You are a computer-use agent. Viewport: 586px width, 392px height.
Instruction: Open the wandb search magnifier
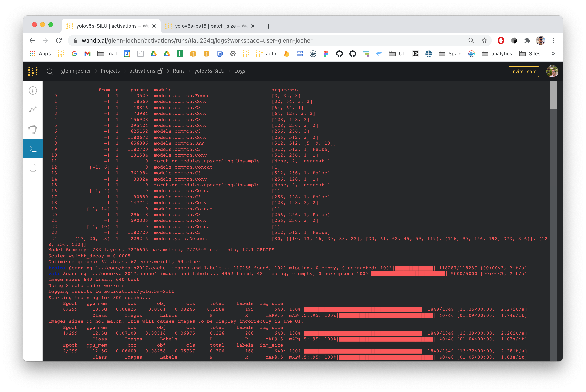point(50,71)
